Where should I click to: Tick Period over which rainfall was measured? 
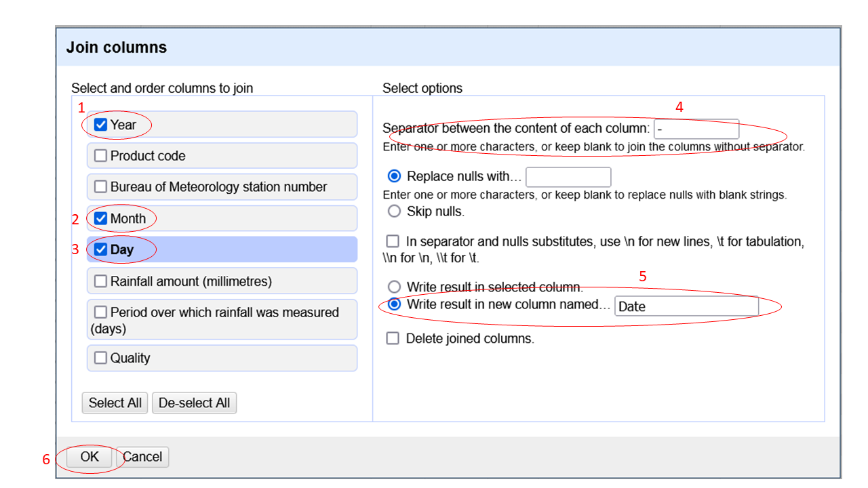(101, 312)
